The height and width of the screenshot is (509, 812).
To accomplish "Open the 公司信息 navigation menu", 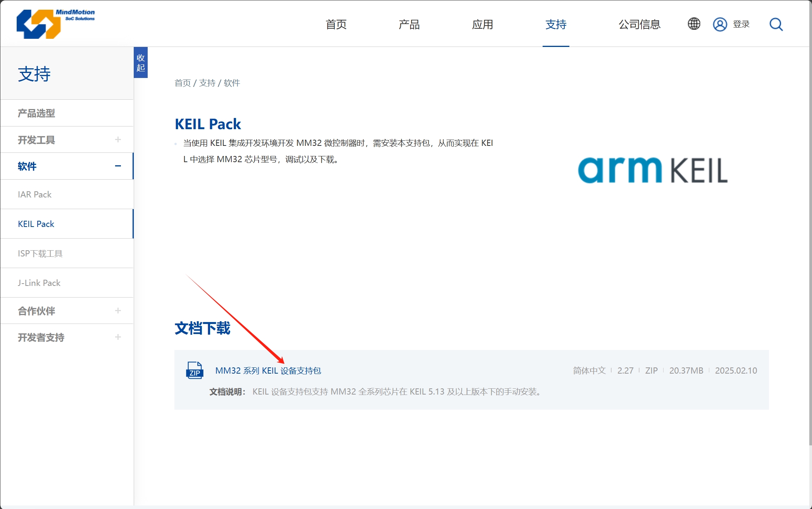I will (639, 24).
